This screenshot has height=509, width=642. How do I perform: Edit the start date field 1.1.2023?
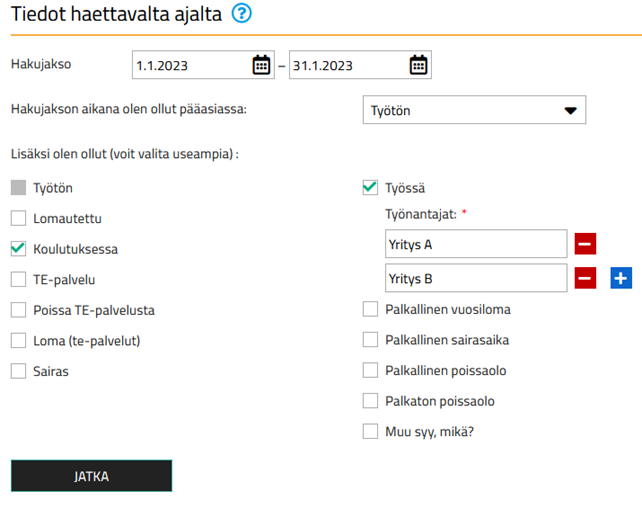point(192,65)
